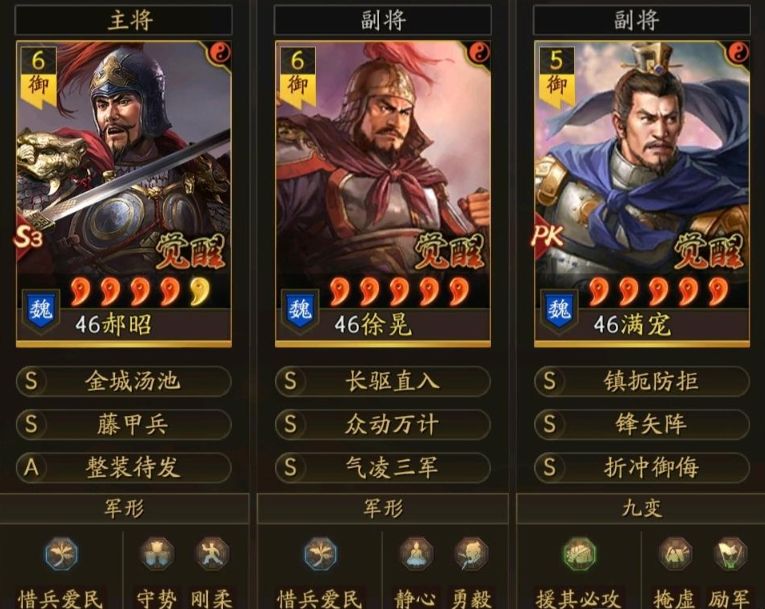Switch to the 九变 tab under 满宠
This screenshot has width=765, height=609.
(641, 509)
